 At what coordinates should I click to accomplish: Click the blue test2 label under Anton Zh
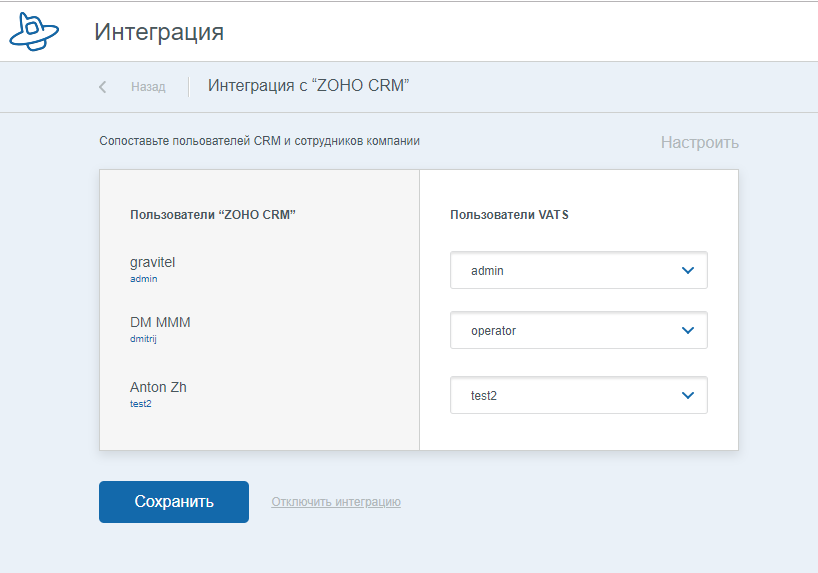(140, 403)
